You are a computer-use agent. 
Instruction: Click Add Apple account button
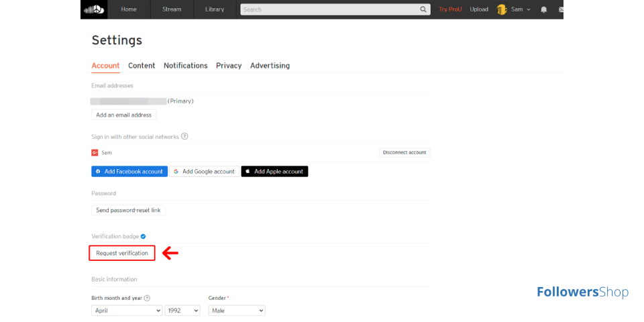(274, 171)
